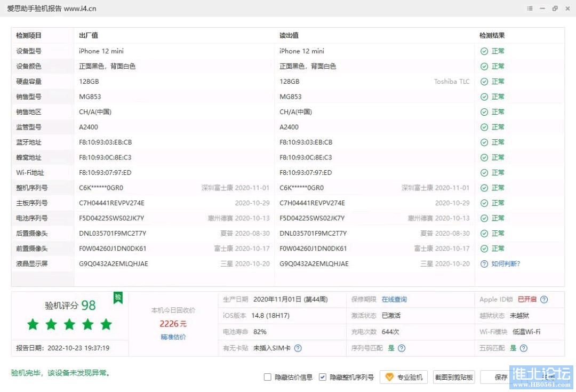
Task: Click green check icon in 监管型号 row
Action: point(484,127)
